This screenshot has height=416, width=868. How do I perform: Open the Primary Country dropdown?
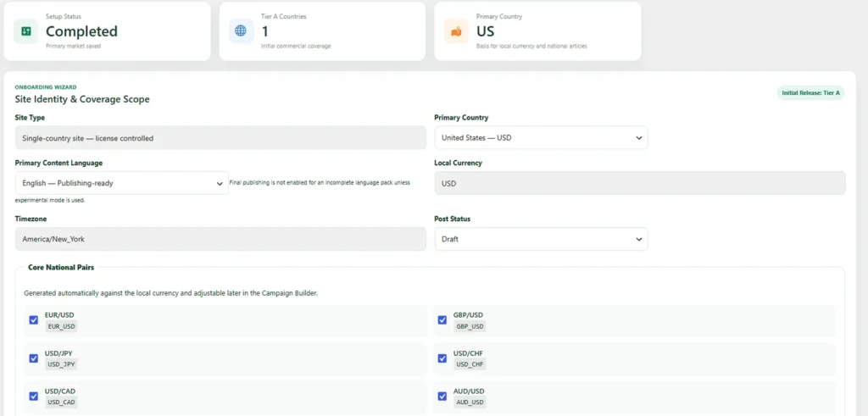(541, 138)
